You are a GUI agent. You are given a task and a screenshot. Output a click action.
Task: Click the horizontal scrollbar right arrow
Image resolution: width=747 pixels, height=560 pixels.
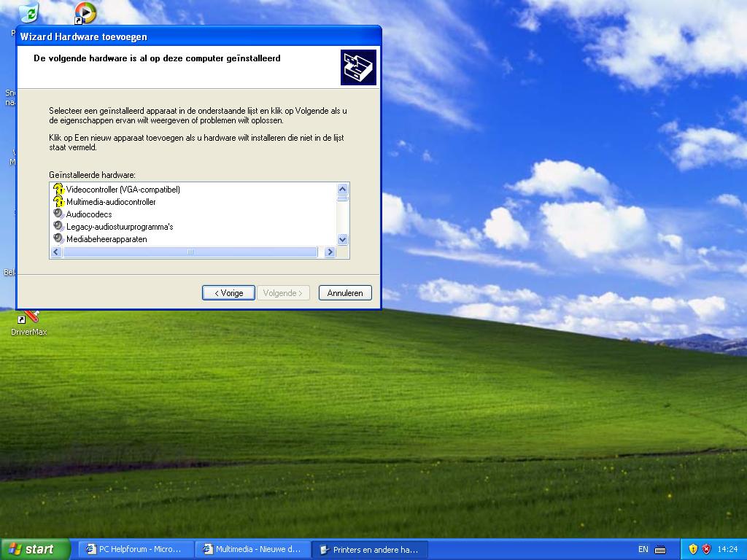pos(330,252)
